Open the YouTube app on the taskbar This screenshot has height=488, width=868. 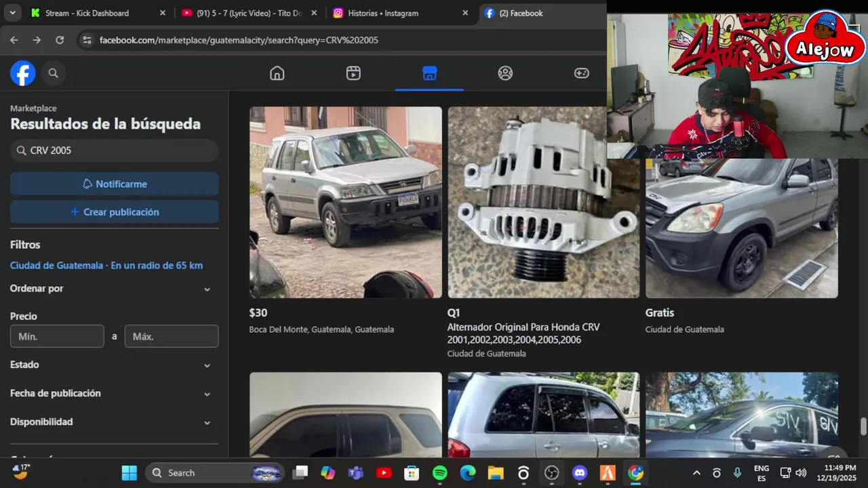pos(384,473)
